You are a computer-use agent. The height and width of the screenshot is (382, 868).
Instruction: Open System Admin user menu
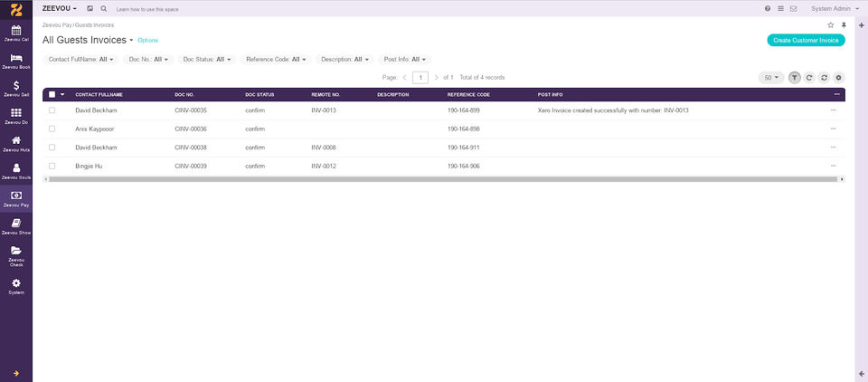(835, 9)
